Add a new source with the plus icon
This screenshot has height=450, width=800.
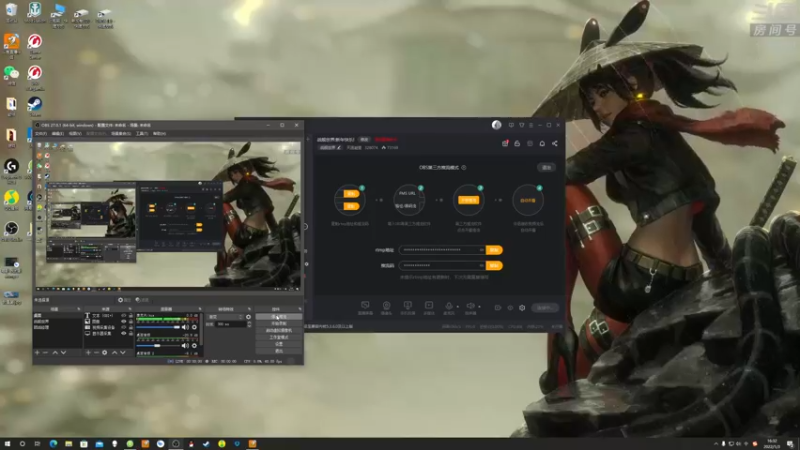88,353
